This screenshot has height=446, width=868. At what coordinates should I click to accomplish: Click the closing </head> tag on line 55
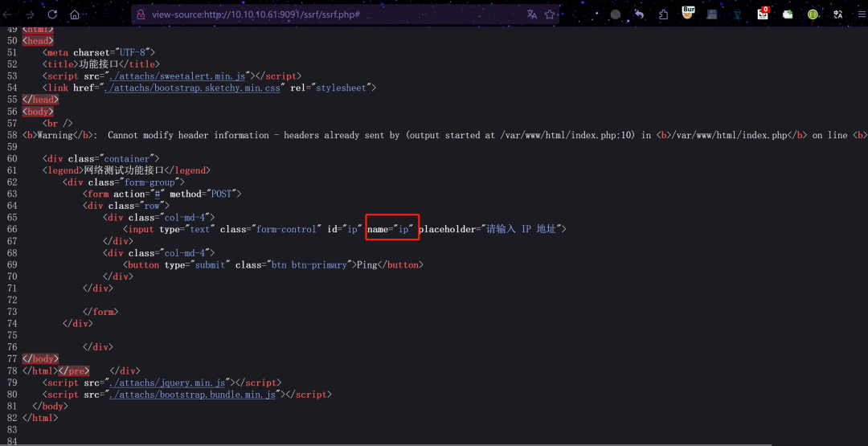40,100
